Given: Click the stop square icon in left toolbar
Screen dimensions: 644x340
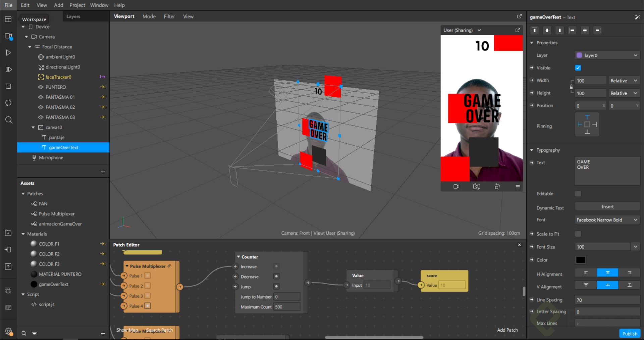Looking at the screenshot, I should coord(8,86).
